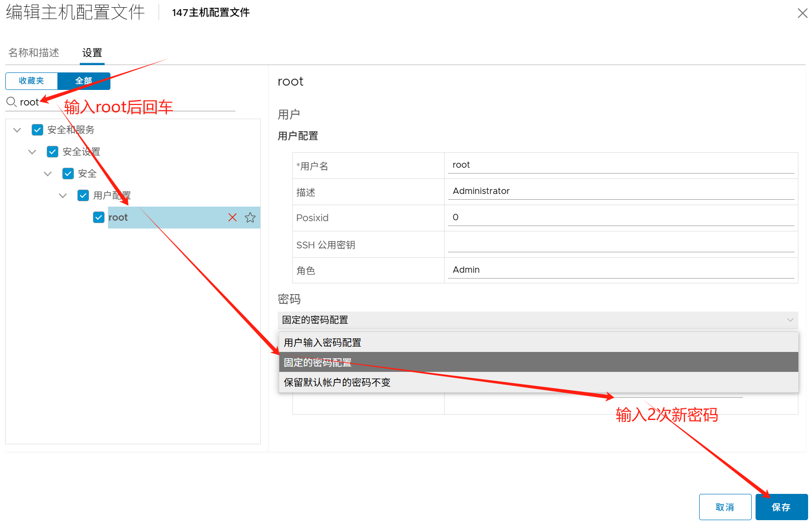Switch to the 名称和描述 tab

(34, 52)
